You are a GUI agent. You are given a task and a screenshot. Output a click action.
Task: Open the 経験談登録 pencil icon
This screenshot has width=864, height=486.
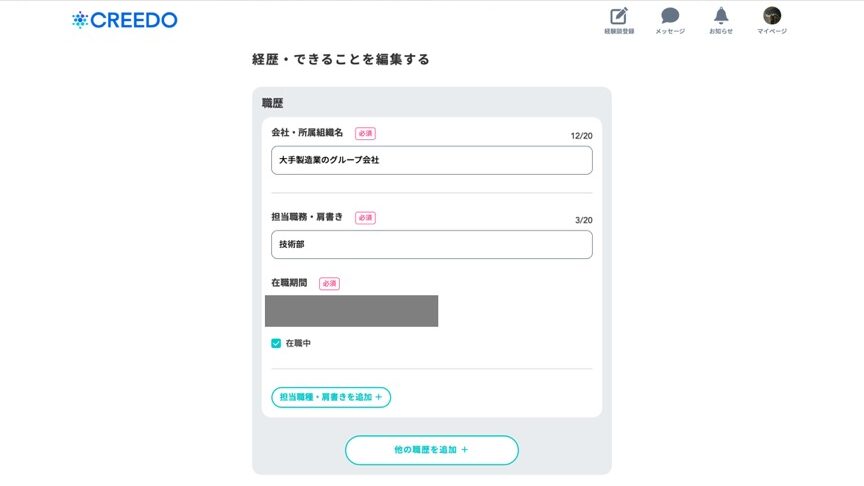click(x=619, y=16)
